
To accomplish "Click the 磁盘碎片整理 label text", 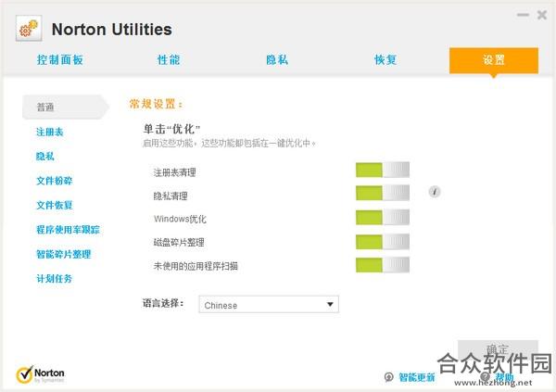I will [x=179, y=242].
